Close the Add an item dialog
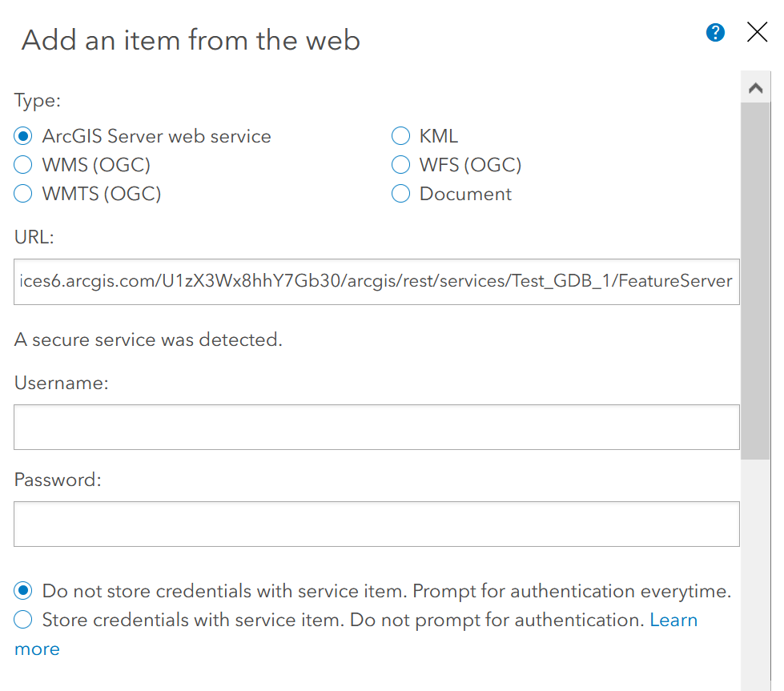 757,32
